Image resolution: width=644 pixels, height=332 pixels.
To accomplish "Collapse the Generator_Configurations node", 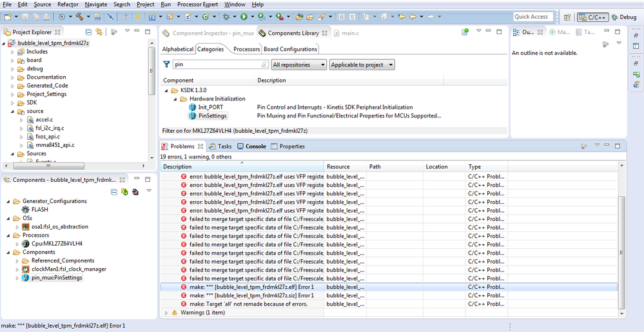I will (8, 201).
